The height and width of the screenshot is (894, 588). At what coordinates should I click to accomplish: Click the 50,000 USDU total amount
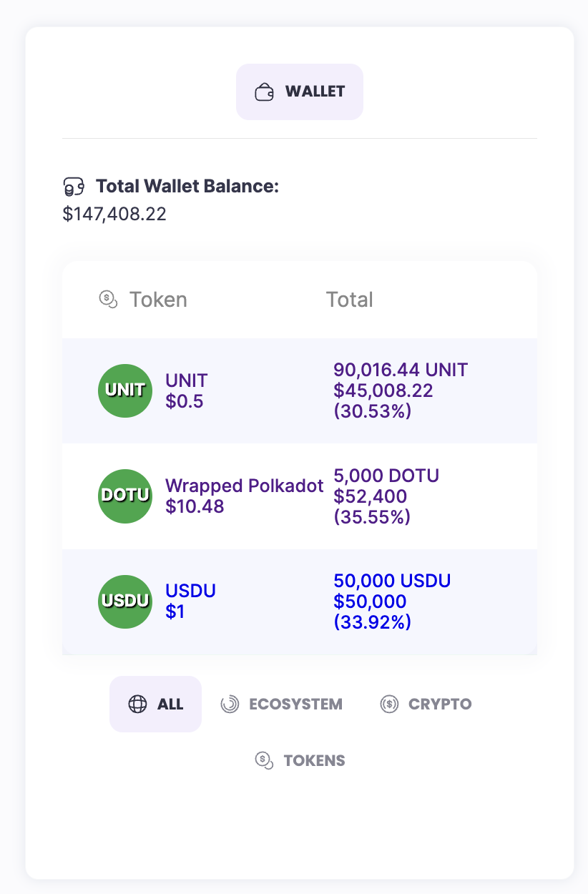(x=392, y=581)
